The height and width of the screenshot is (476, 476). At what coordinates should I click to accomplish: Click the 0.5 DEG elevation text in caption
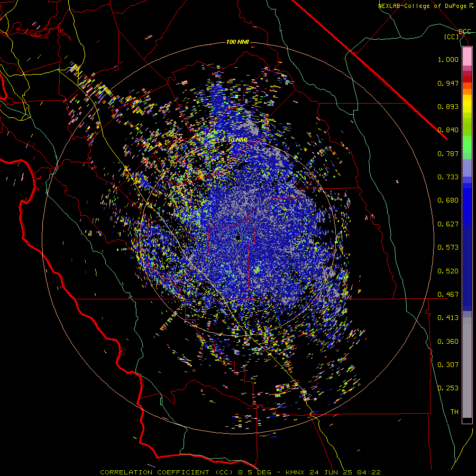pos(255,472)
